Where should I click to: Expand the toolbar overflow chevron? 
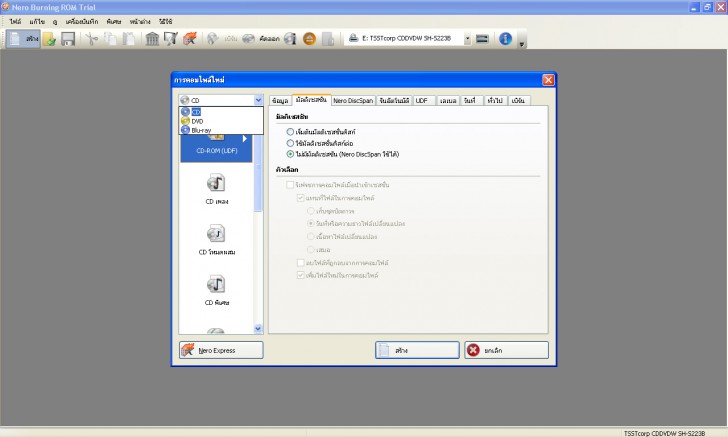(521, 44)
